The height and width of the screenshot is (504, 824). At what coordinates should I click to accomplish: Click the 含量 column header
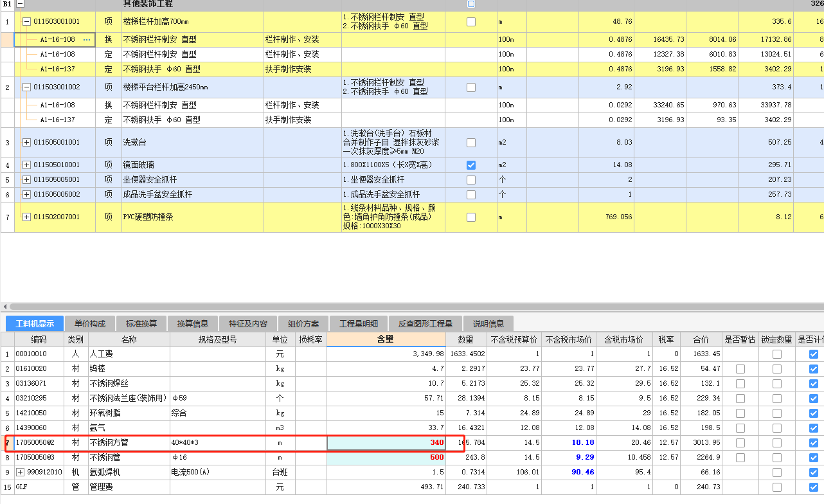(386, 339)
